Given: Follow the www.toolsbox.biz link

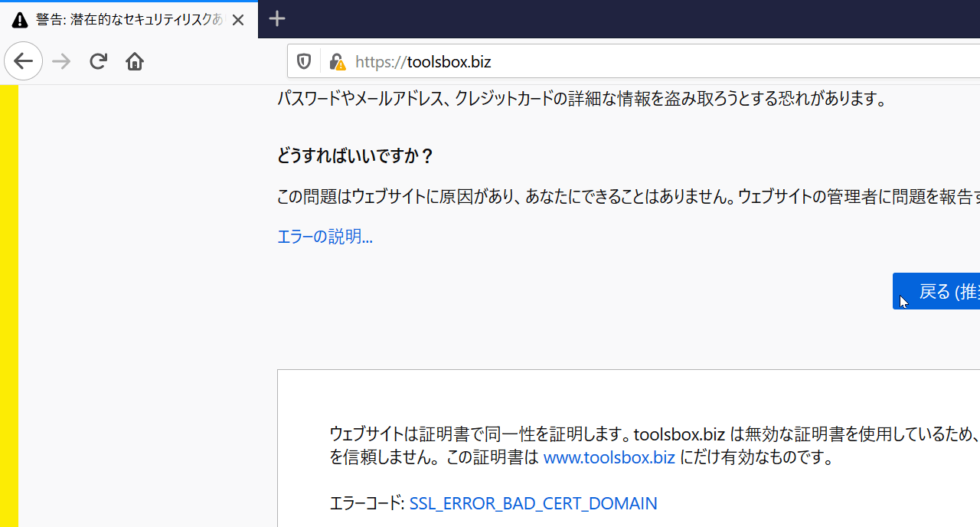Looking at the screenshot, I should [x=609, y=458].
